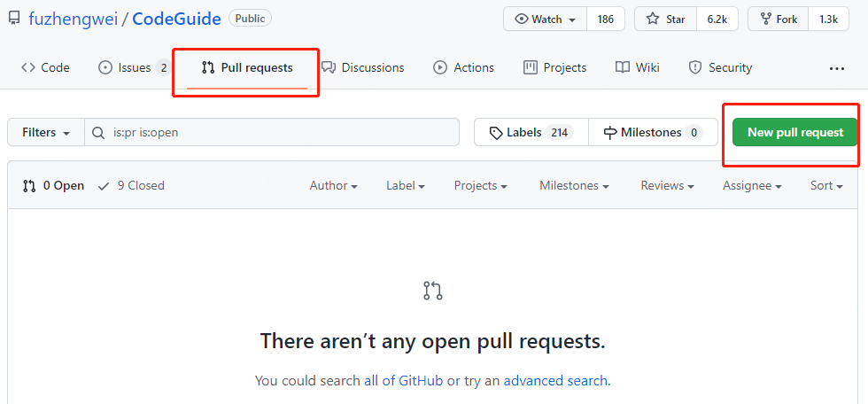Viewport: 868px width, 404px height.
Task: Click the is:pr is:open search field
Action: [x=272, y=133]
